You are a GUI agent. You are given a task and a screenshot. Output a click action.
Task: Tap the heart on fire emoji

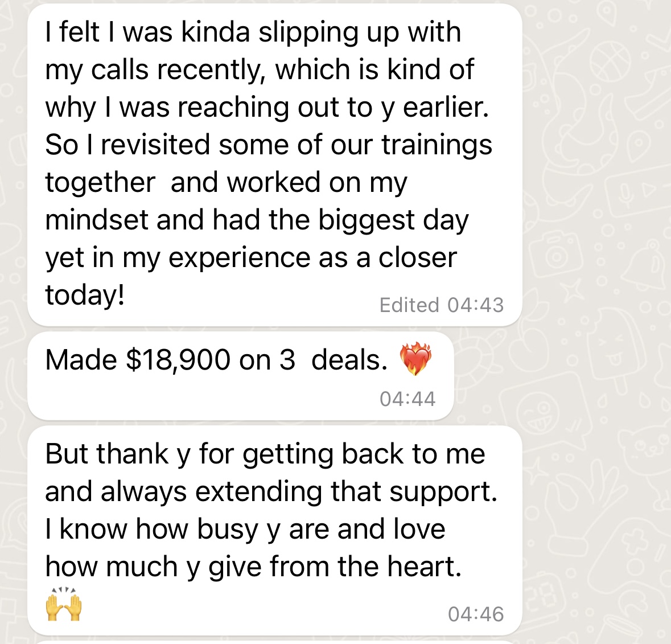pyautogui.click(x=415, y=359)
